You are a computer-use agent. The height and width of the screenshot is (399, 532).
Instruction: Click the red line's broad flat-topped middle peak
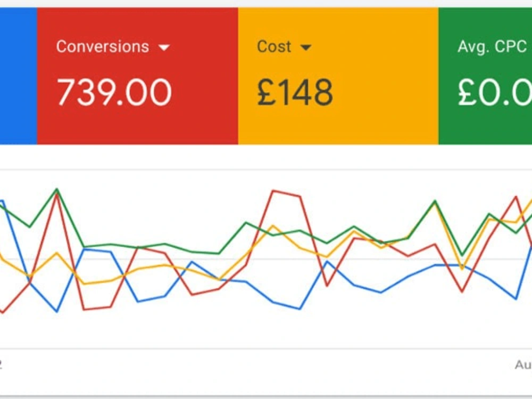(286, 194)
